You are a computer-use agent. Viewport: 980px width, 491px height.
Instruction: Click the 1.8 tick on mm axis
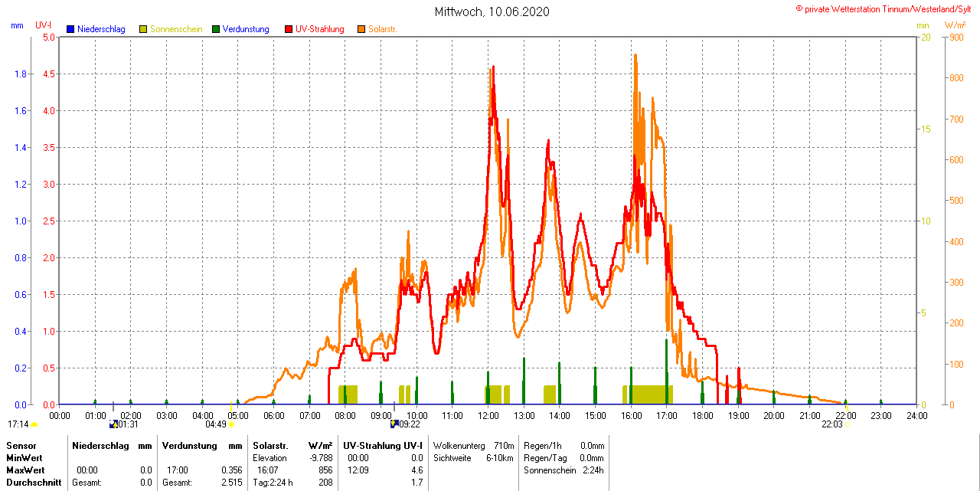[20, 74]
